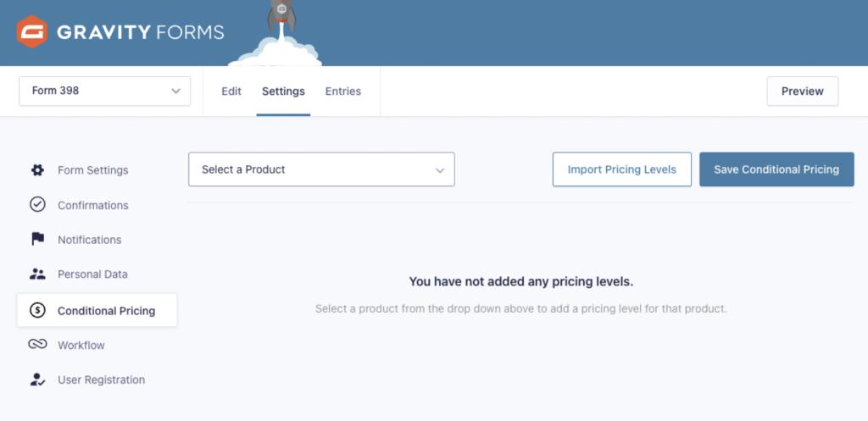Click the Workflow loop icon
Screen dimensions: 868x421
tap(37, 345)
